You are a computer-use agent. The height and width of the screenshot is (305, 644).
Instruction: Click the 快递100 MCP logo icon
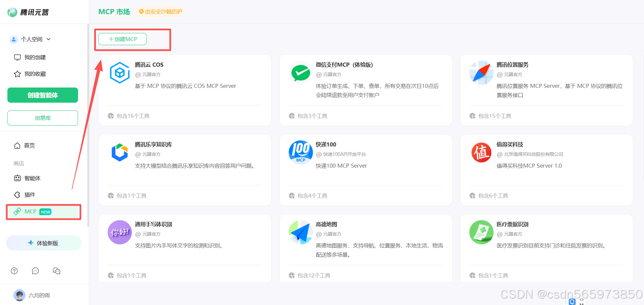pyautogui.click(x=301, y=152)
